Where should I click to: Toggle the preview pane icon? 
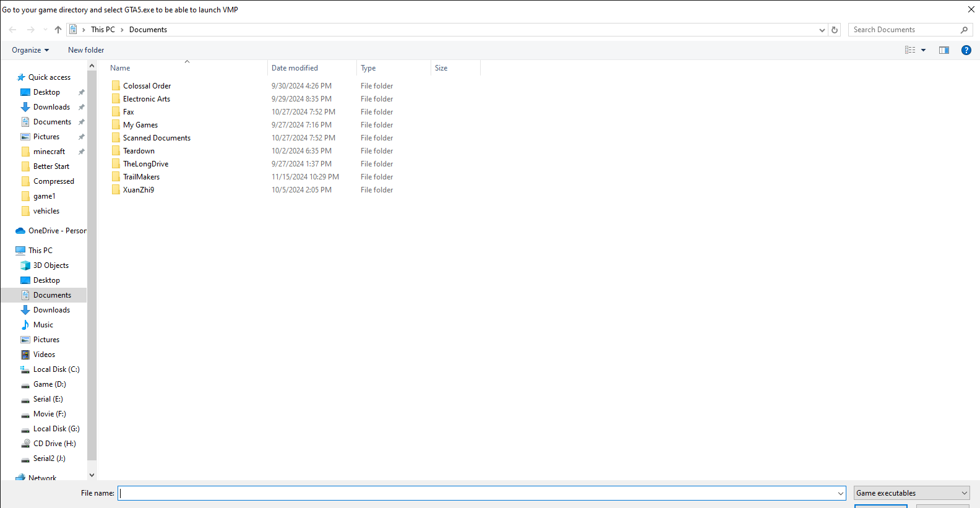click(943, 50)
